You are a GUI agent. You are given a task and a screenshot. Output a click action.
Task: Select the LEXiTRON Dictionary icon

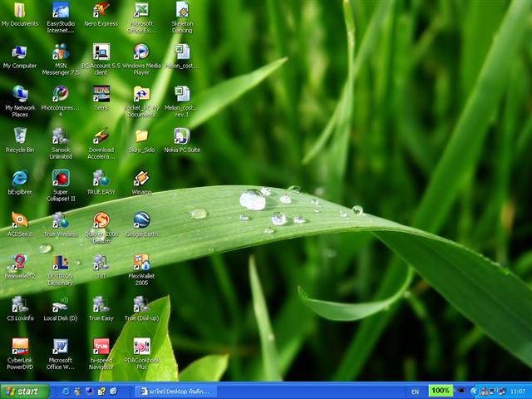[x=61, y=263]
